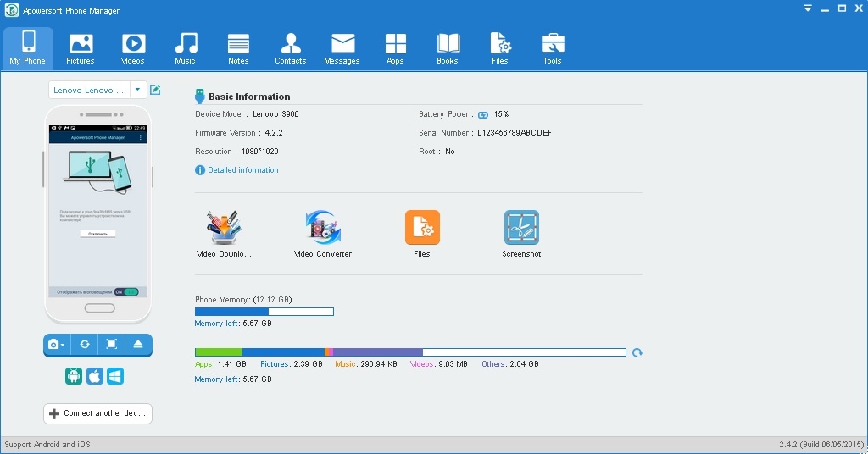This screenshot has width=868, height=454.
Task: Switch to the Pictures tab
Action: [x=81, y=48]
